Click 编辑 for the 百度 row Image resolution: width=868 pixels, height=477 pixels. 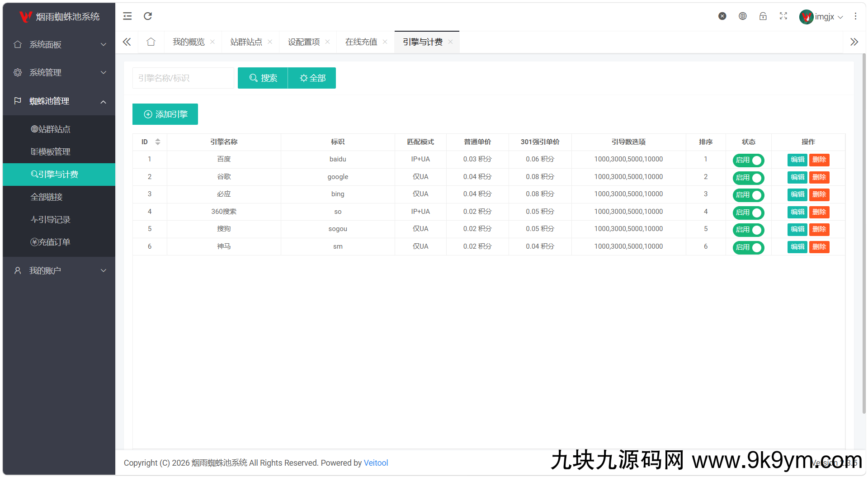coord(797,160)
